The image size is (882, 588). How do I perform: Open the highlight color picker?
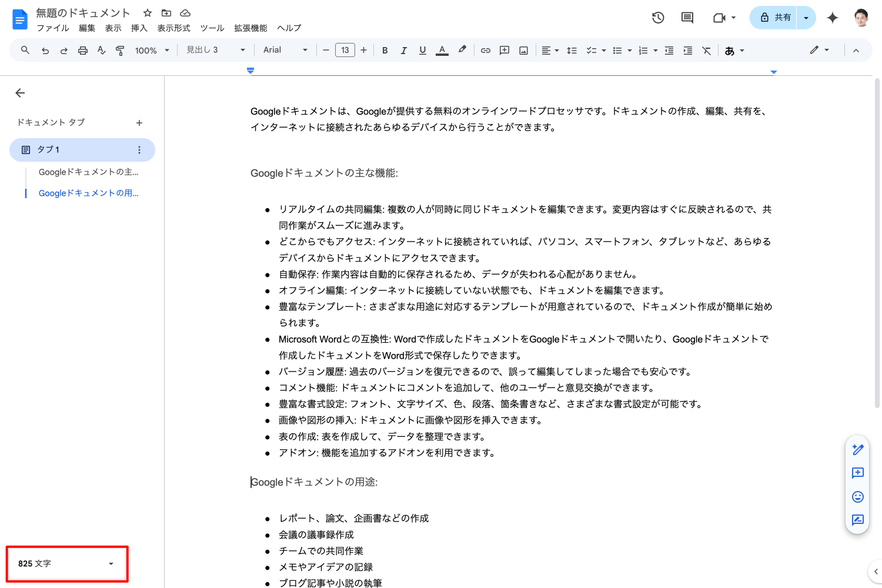(462, 50)
